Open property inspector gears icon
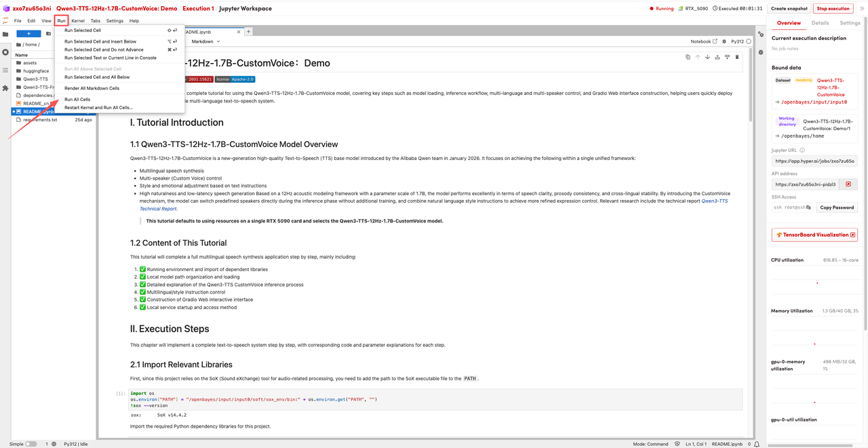This screenshot has width=868, height=448. tap(761, 35)
